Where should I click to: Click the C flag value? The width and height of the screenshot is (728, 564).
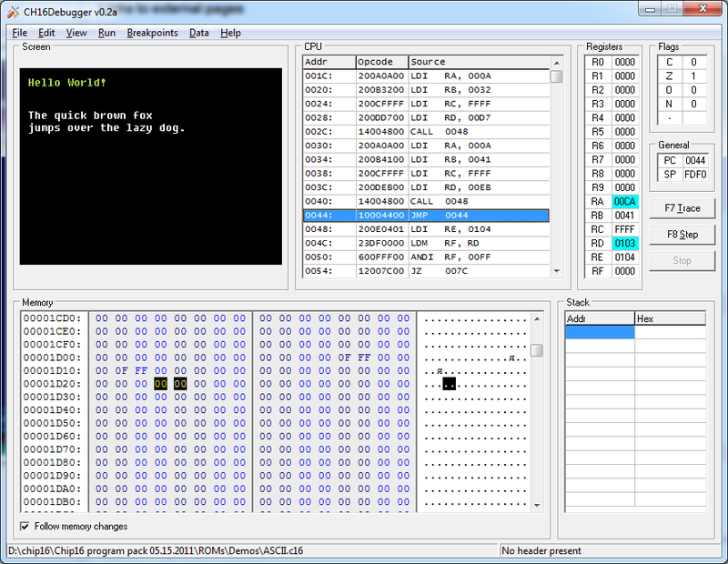(694, 62)
